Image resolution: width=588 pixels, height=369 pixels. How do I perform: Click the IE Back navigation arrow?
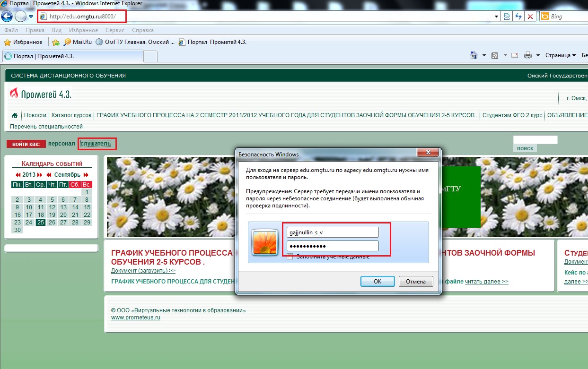pyautogui.click(x=7, y=17)
